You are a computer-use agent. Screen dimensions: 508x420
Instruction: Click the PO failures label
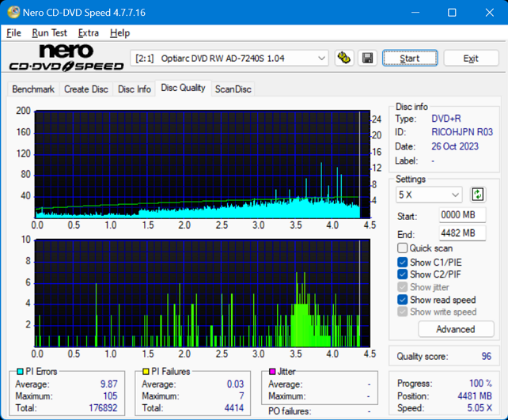tap(290, 411)
